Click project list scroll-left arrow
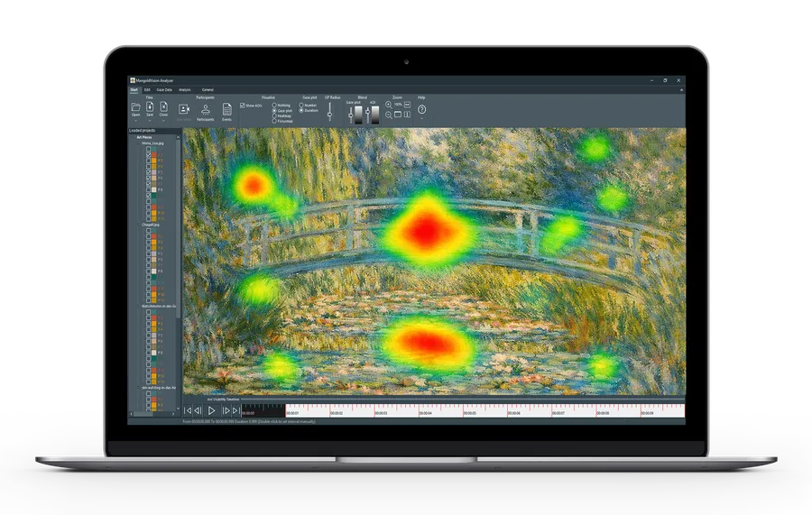Image resolution: width=812 pixels, height=515 pixels. click(132, 414)
